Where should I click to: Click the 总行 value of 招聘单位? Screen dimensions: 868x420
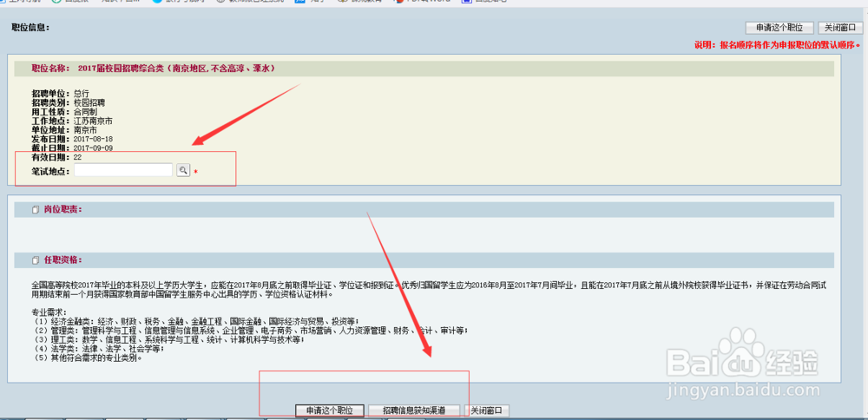82,94
